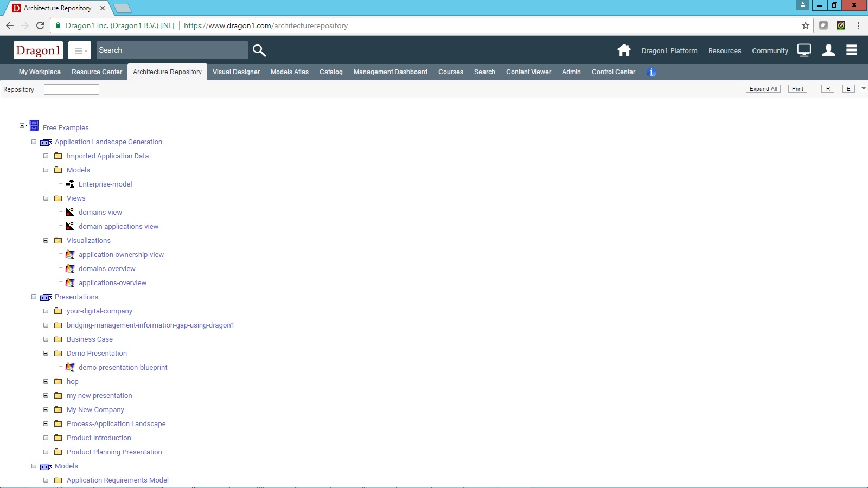Expand the Imported Application Data folder
868x488 pixels.
point(46,156)
